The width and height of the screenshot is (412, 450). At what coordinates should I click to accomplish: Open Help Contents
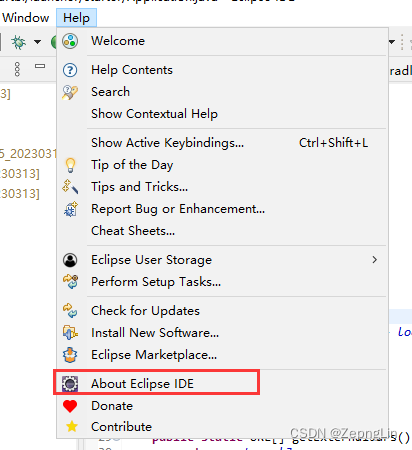pos(222,70)
